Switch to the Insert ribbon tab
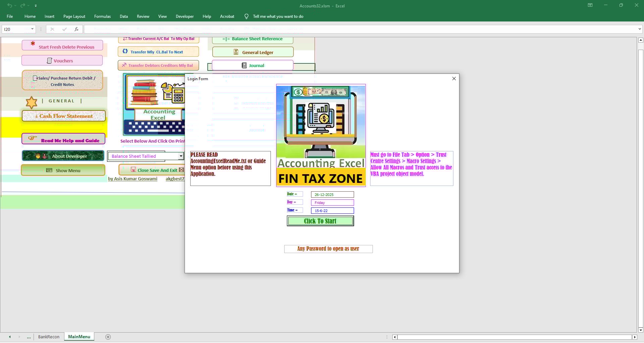The image size is (644, 343). 49,16
